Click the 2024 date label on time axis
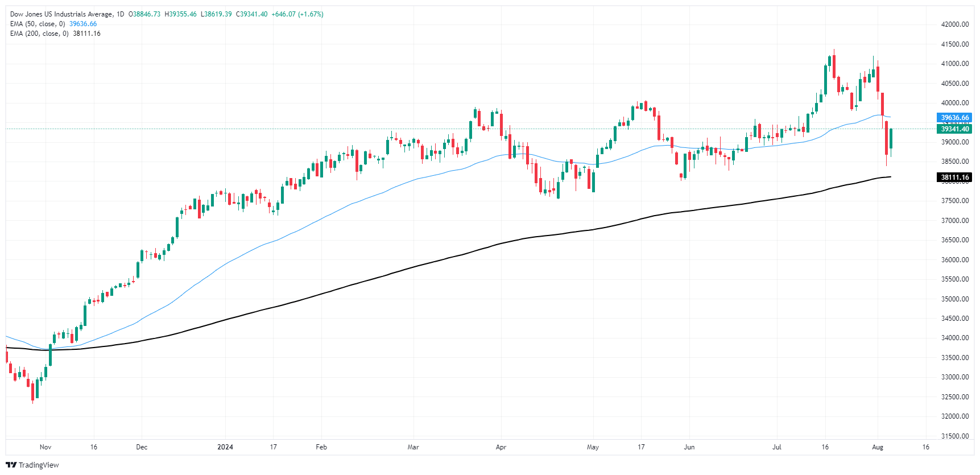 (225, 447)
